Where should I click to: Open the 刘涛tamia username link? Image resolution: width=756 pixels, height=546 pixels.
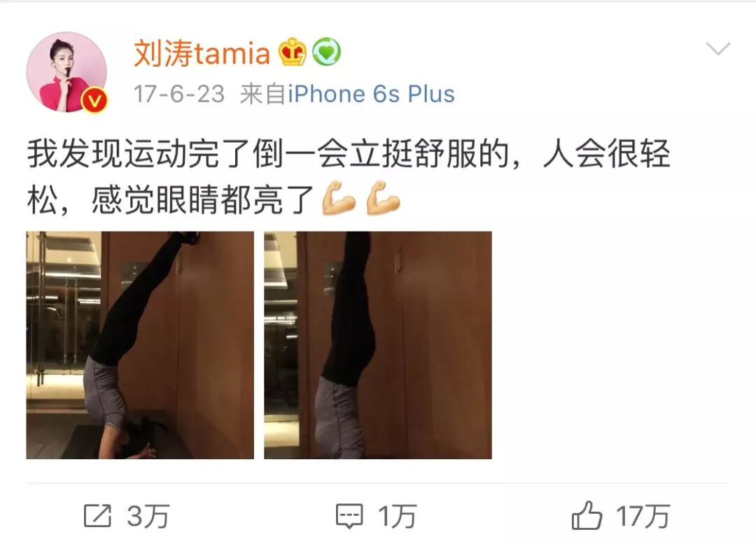pyautogui.click(x=202, y=52)
